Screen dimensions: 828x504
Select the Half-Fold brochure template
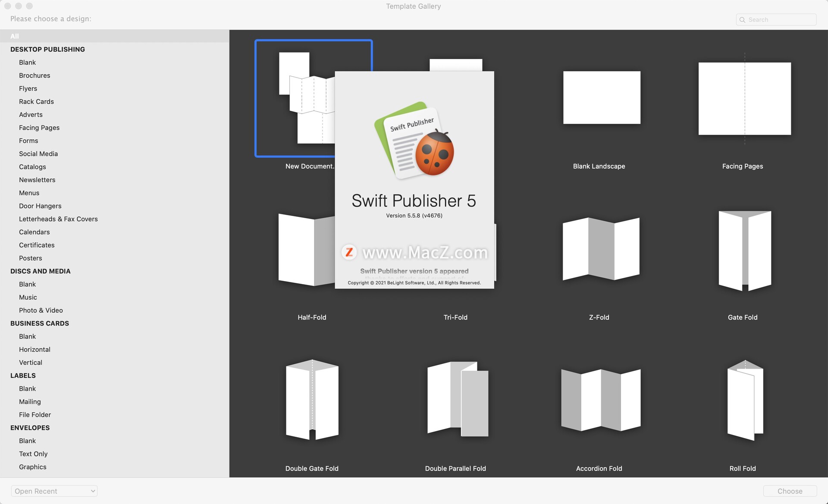pyautogui.click(x=306, y=250)
